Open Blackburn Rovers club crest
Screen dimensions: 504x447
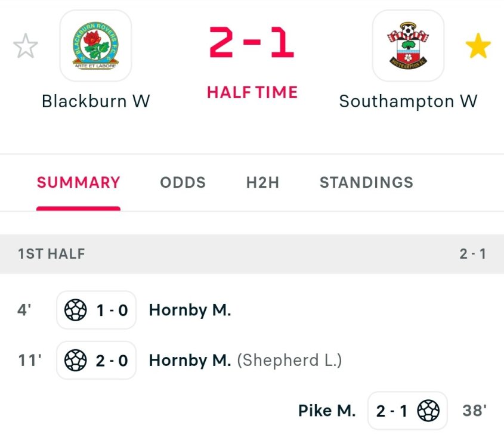(95, 46)
